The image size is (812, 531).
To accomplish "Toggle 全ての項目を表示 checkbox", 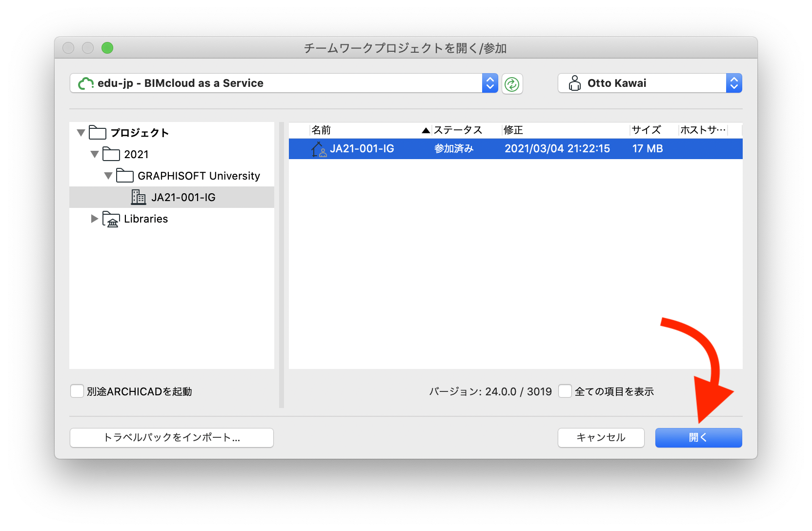I will tap(565, 391).
